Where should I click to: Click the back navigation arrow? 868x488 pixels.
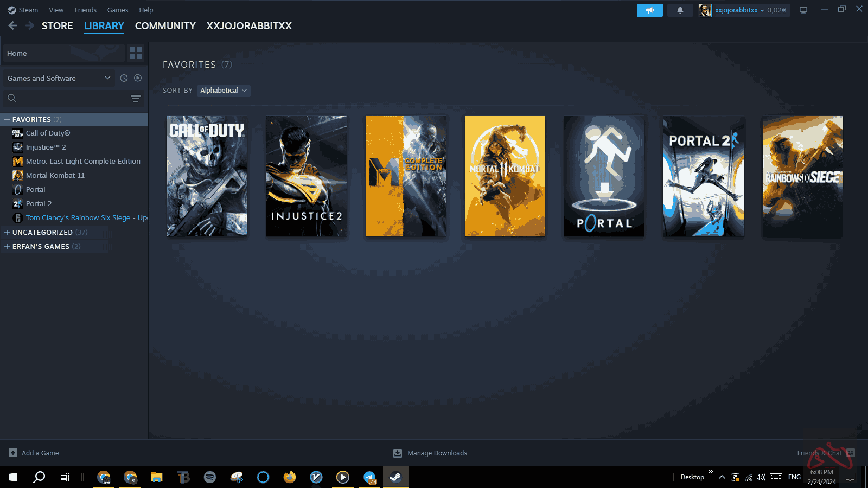(12, 25)
